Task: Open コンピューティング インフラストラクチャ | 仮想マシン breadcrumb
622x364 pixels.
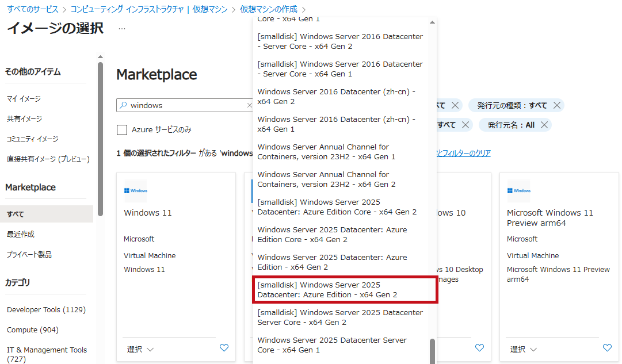Action: click(x=149, y=9)
